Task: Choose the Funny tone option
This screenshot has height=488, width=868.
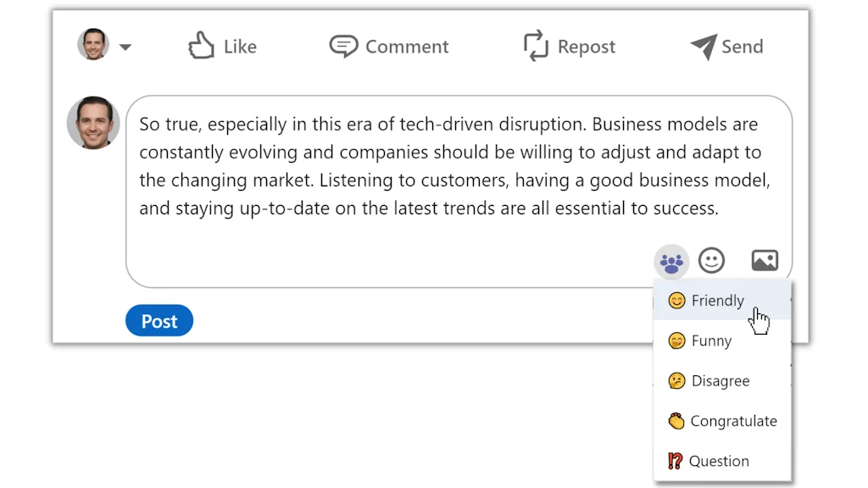Action: point(710,341)
